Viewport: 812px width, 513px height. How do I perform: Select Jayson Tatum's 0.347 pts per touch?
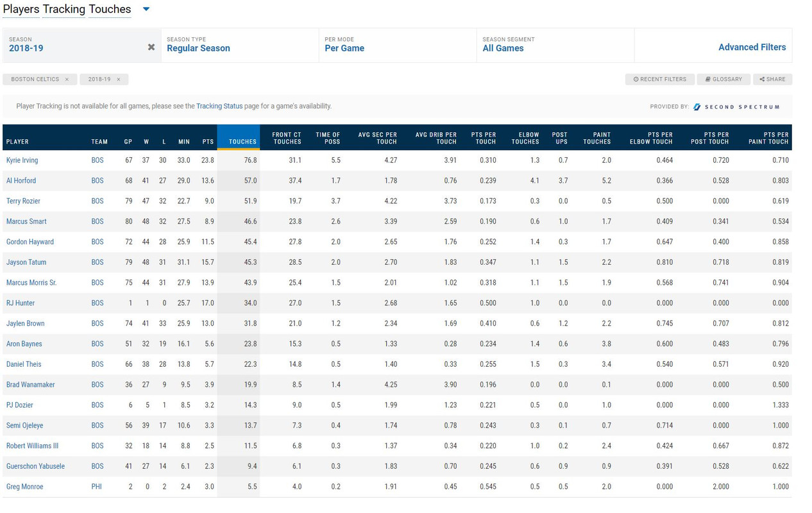pyautogui.click(x=487, y=262)
